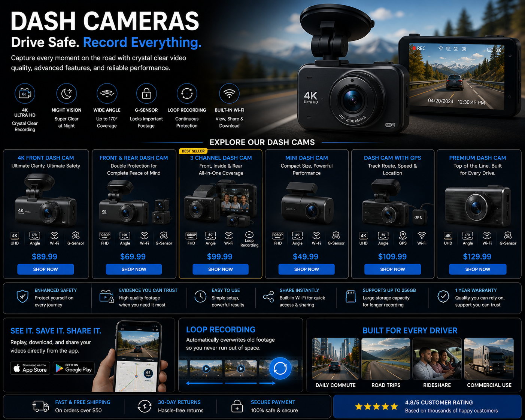The width and height of the screenshot is (525, 420).
Task: Select the Daily Commute thumbnail
Action: point(336,359)
